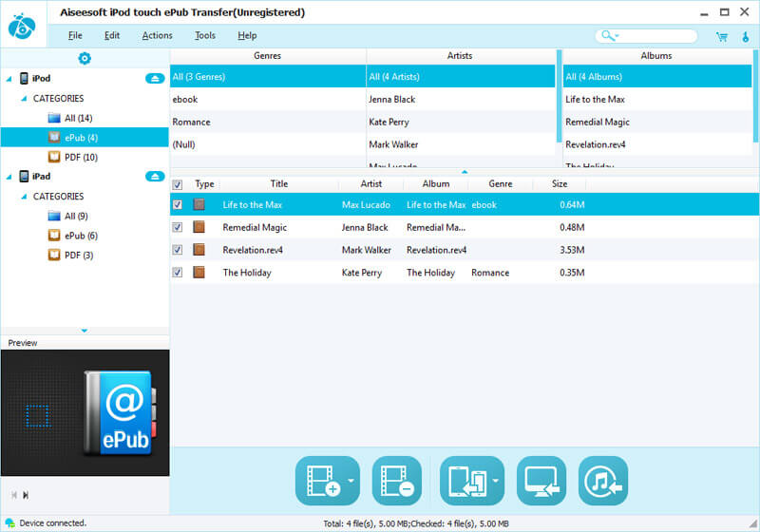Filter by album Remedial Magic

[x=657, y=122]
